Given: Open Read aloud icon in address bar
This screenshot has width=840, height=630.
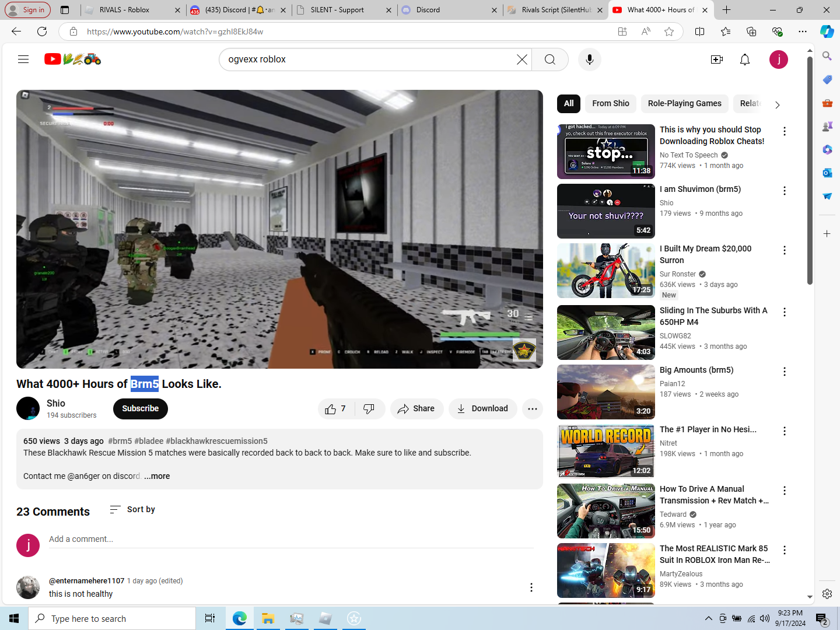Looking at the screenshot, I should pos(646,32).
